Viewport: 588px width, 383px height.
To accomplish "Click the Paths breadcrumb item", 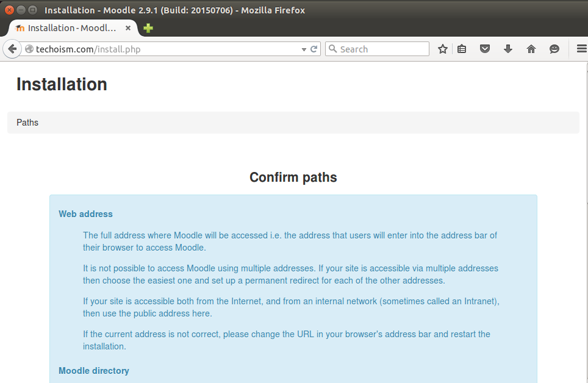I will [x=27, y=123].
